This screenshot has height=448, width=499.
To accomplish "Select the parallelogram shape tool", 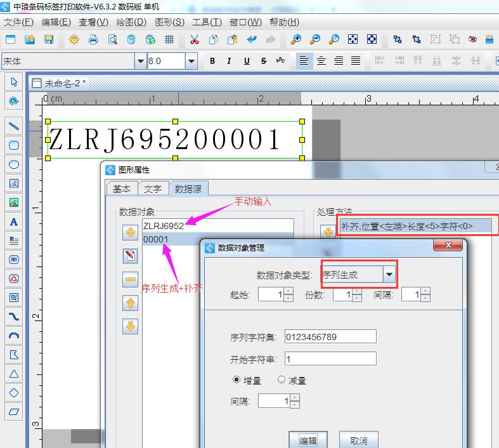I will (14, 412).
